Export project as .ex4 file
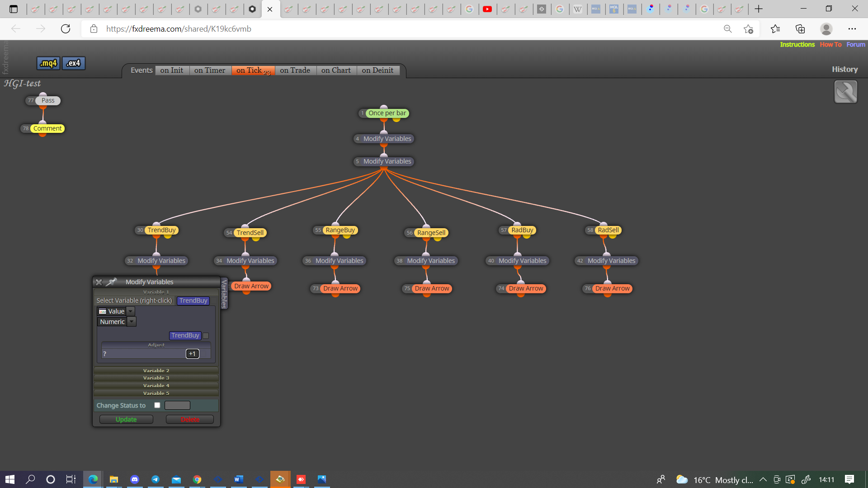 tap(74, 63)
